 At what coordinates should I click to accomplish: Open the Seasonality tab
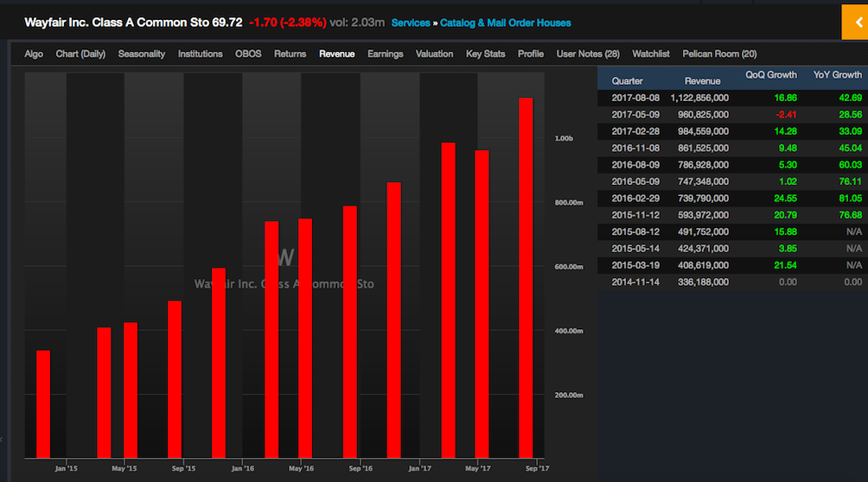pyautogui.click(x=141, y=54)
